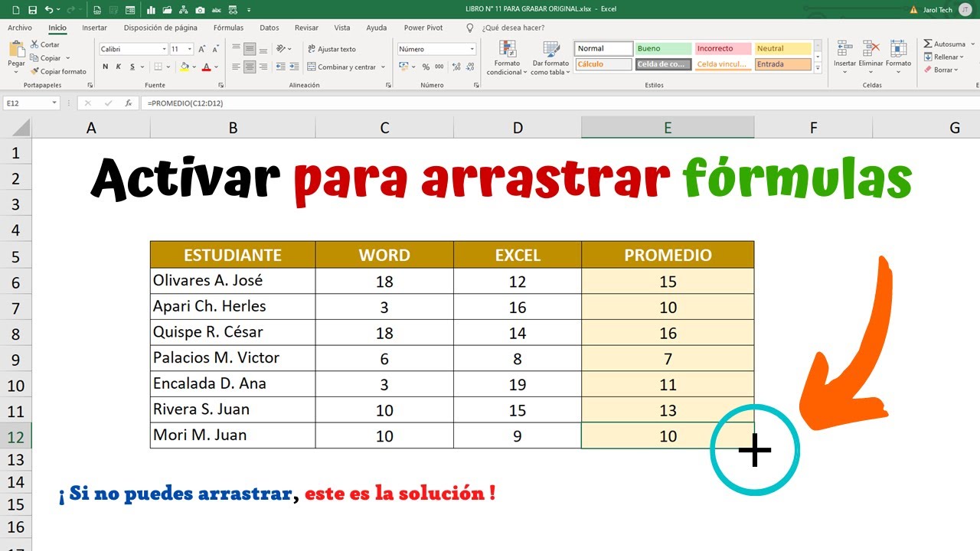The width and height of the screenshot is (980, 551).
Task: Open the fill color dropdown arrow
Action: pyautogui.click(x=194, y=67)
